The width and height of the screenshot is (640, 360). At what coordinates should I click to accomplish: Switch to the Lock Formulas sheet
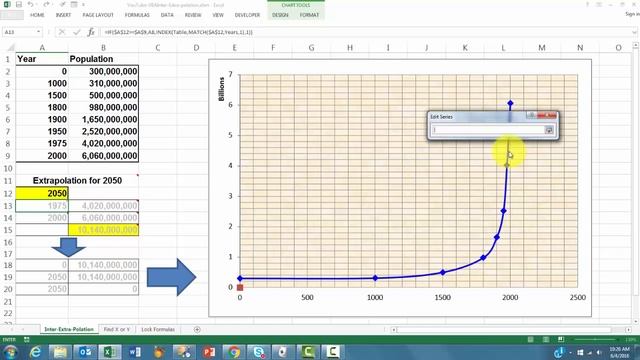click(158, 329)
